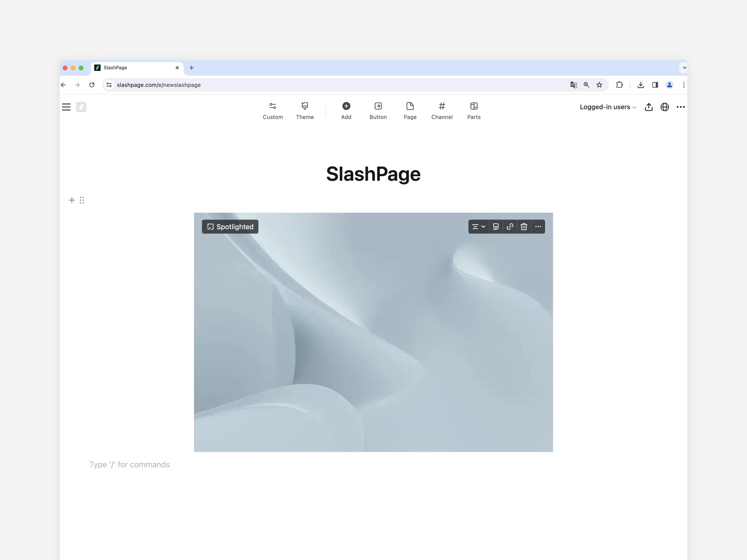This screenshot has height=560, width=747.
Task: Click the plus icon beside block
Action: click(72, 200)
